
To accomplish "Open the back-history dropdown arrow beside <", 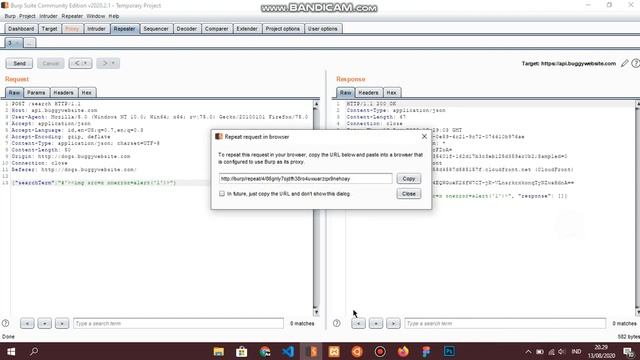I will pyautogui.click(x=86, y=63).
